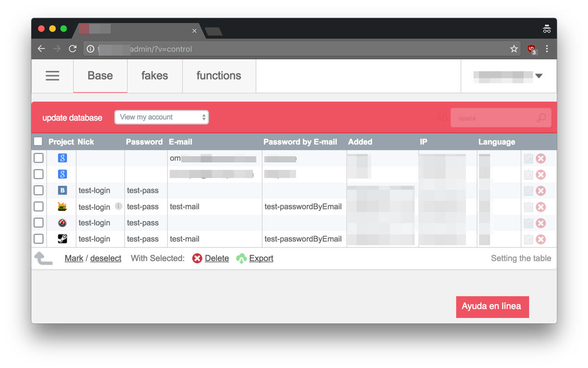Open the Chrome three-dot menu

tap(547, 49)
